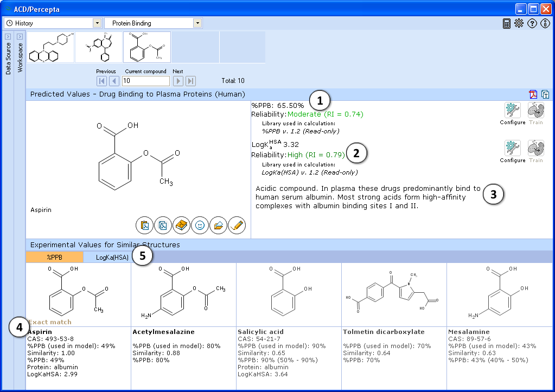Click the 'Total: 10' label
The image size is (555, 392).
click(233, 81)
